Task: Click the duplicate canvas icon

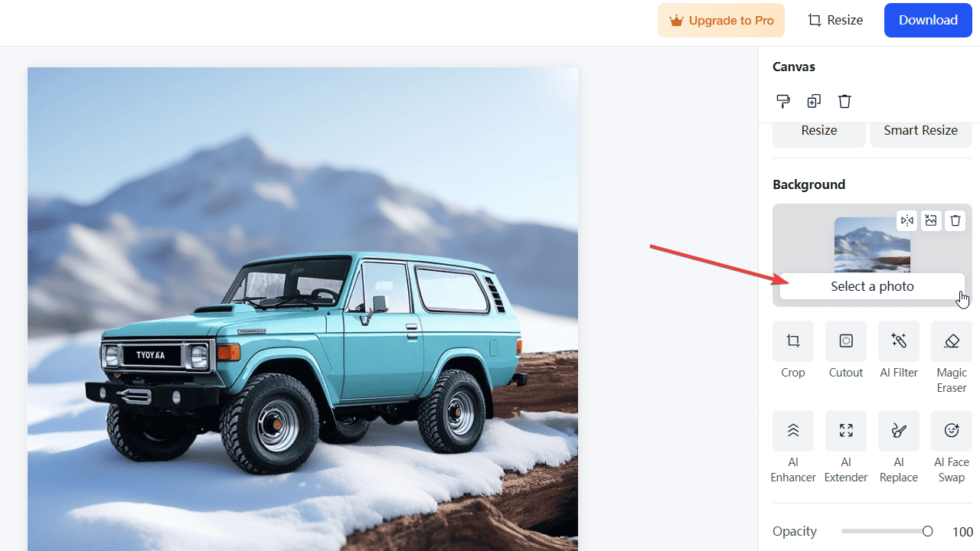Action: [x=814, y=101]
